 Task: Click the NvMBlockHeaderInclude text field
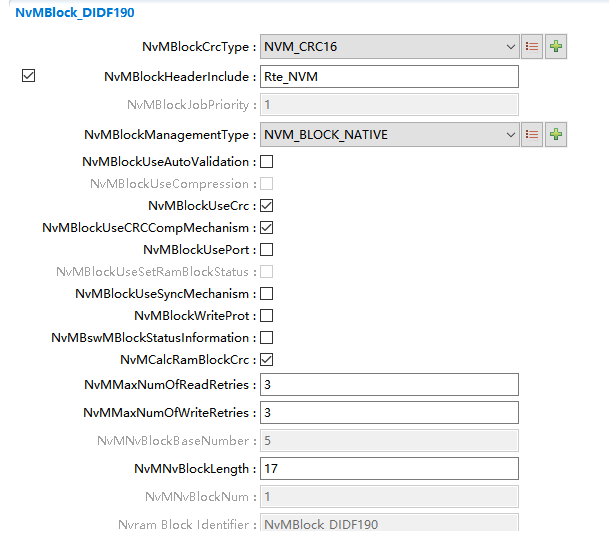pyautogui.click(x=388, y=77)
